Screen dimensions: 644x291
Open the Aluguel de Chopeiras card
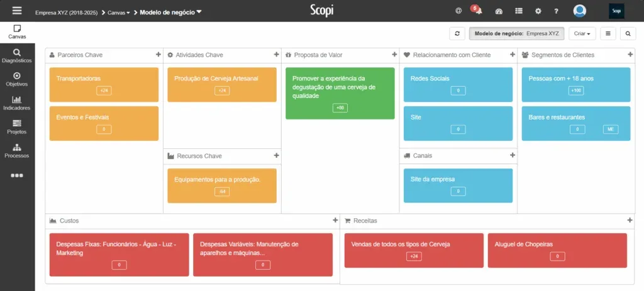[x=557, y=250]
